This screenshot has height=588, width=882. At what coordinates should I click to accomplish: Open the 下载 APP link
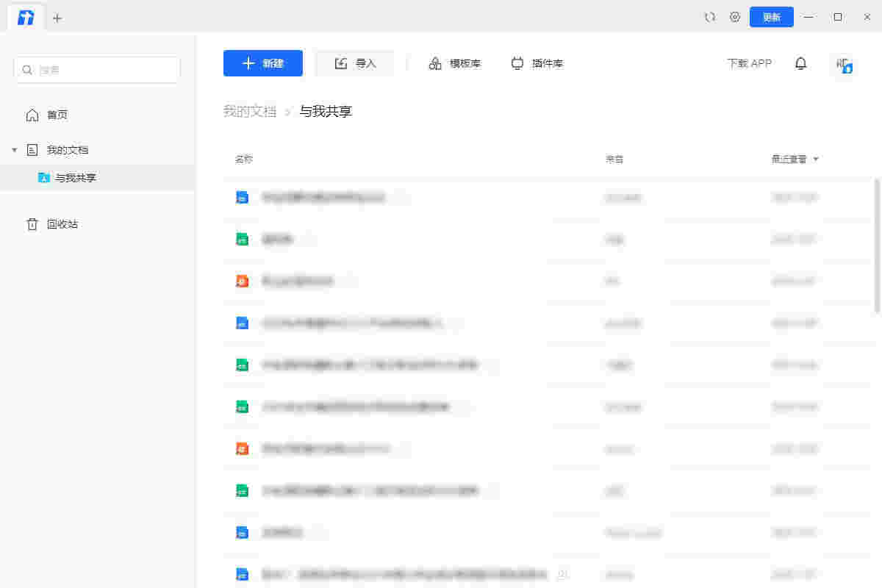pyautogui.click(x=749, y=63)
